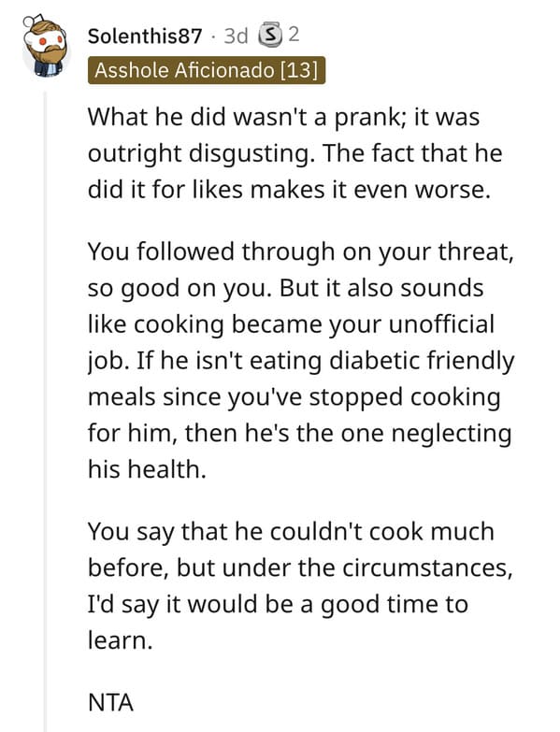The image size is (560, 732).
Task: Click the word "learn." ending third paragraph
Action: pyautogui.click(x=121, y=640)
